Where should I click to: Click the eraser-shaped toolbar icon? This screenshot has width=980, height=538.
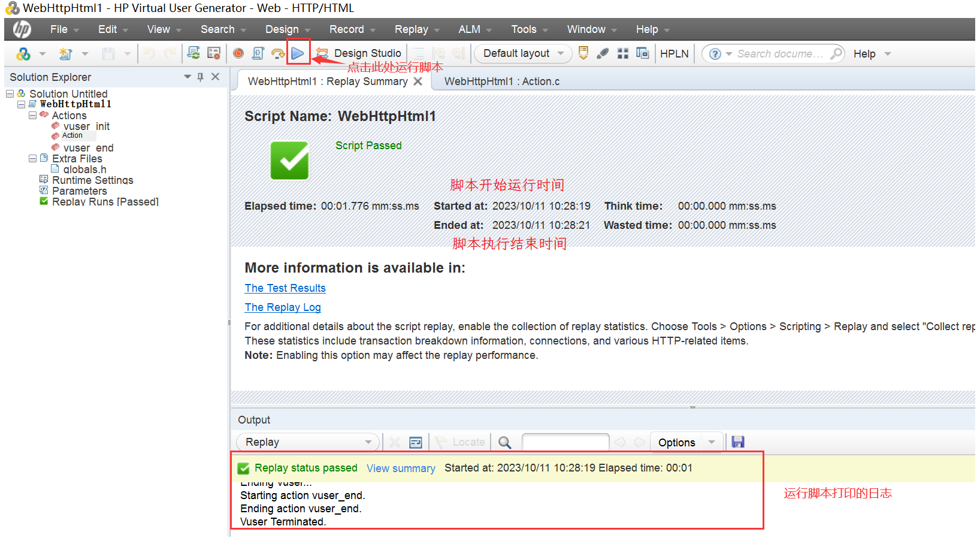click(x=603, y=53)
